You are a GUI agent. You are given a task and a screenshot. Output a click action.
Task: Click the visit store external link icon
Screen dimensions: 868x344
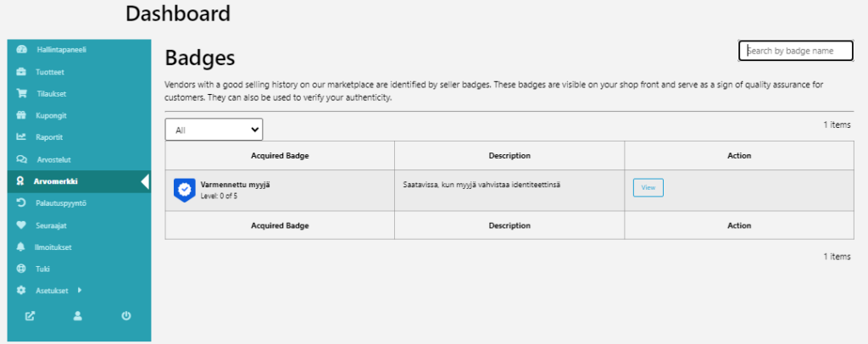[31, 316]
